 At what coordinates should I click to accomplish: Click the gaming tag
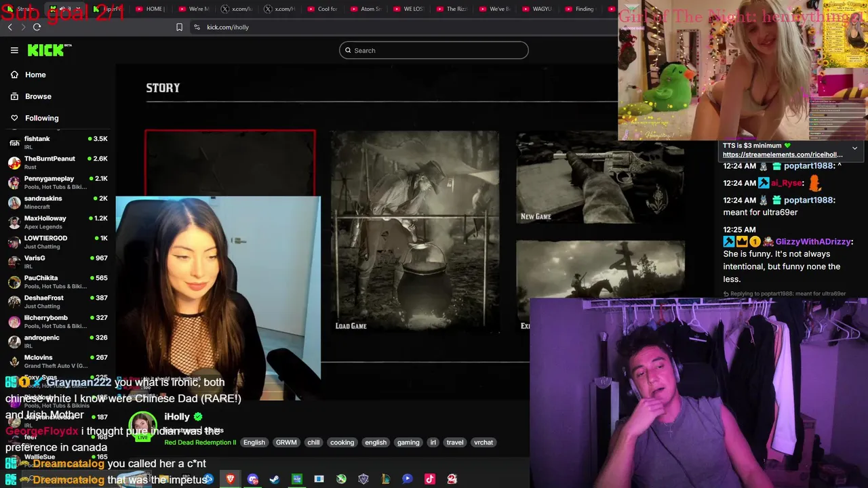tap(408, 443)
